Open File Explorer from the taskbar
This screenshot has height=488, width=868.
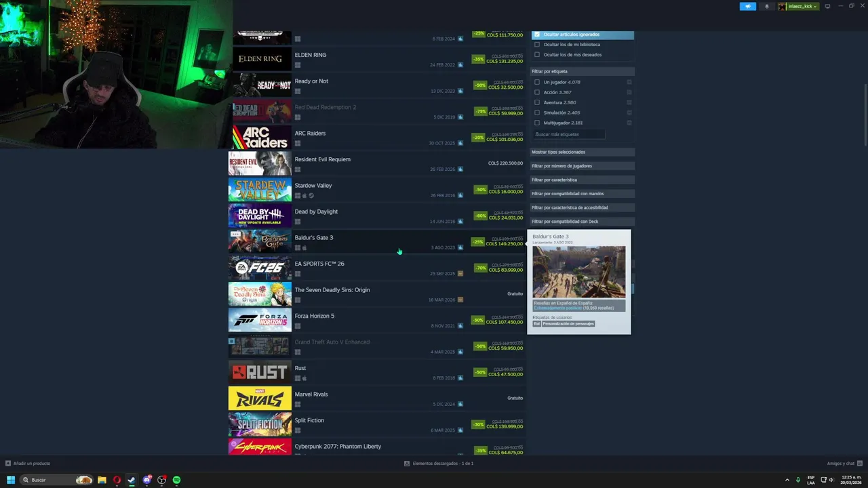pyautogui.click(x=102, y=480)
